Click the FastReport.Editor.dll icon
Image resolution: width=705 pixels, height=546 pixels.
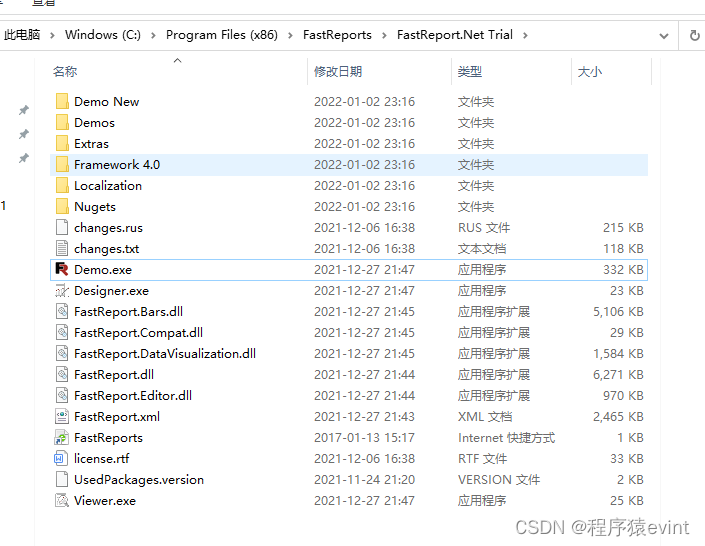62,395
